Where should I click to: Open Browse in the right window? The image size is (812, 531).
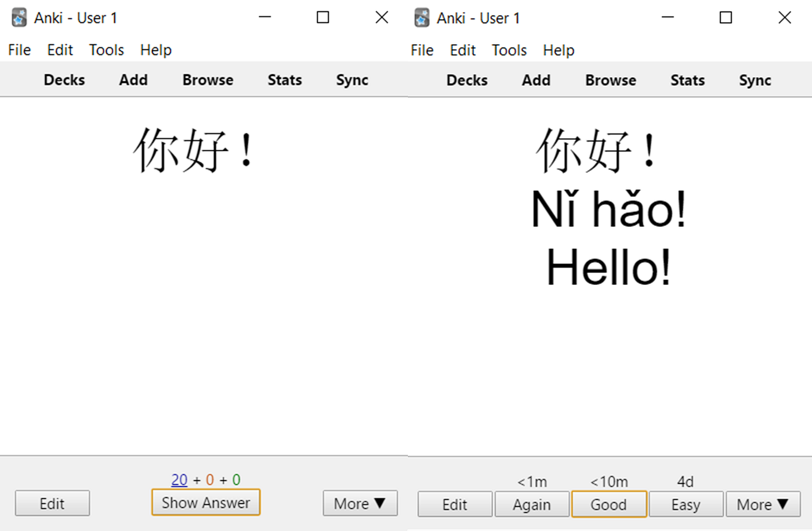(610, 80)
